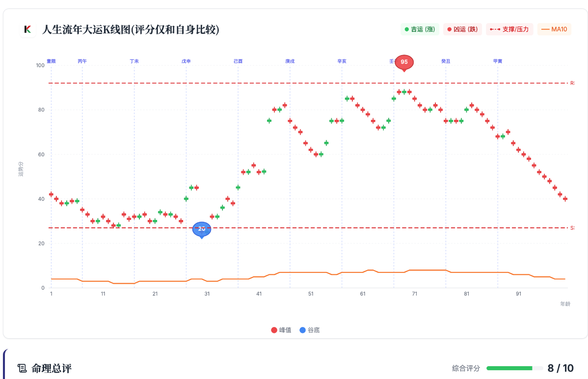Click the red 峰值 legend dot
The image size is (588, 379).
[x=274, y=330]
